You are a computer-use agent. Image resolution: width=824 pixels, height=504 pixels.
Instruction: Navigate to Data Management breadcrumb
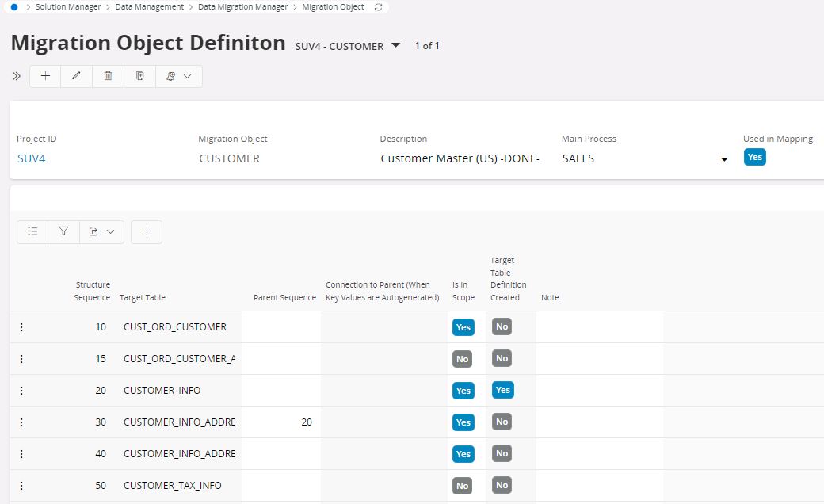pos(149,7)
